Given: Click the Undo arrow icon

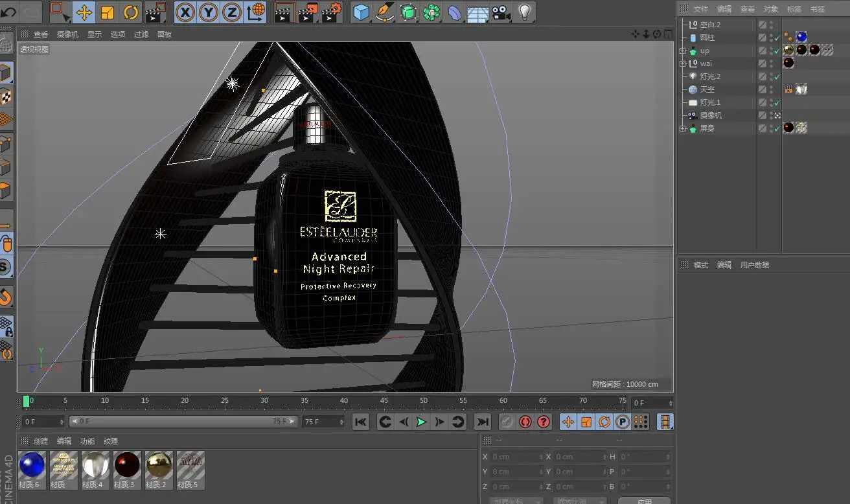Looking at the screenshot, I should tap(8, 12).
